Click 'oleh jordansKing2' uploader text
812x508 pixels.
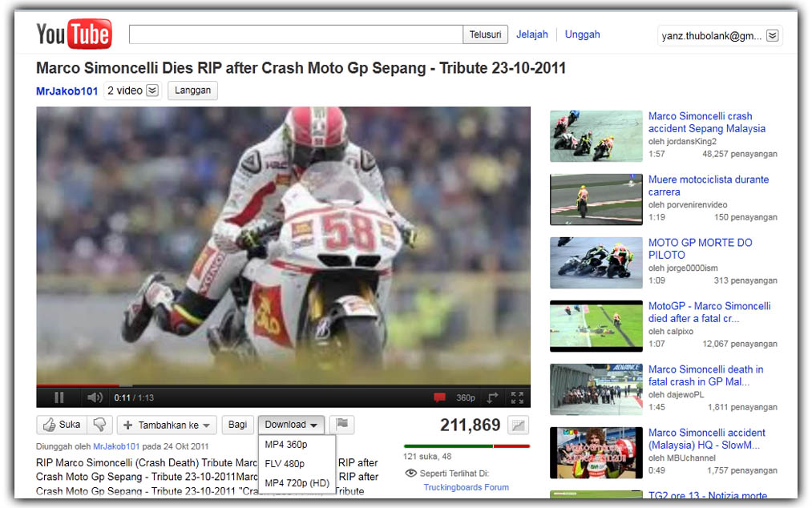pyautogui.click(x=682, y=141)
